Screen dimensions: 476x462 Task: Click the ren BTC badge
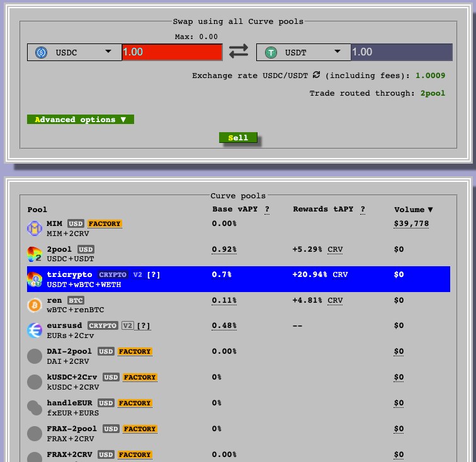[76, 300]
